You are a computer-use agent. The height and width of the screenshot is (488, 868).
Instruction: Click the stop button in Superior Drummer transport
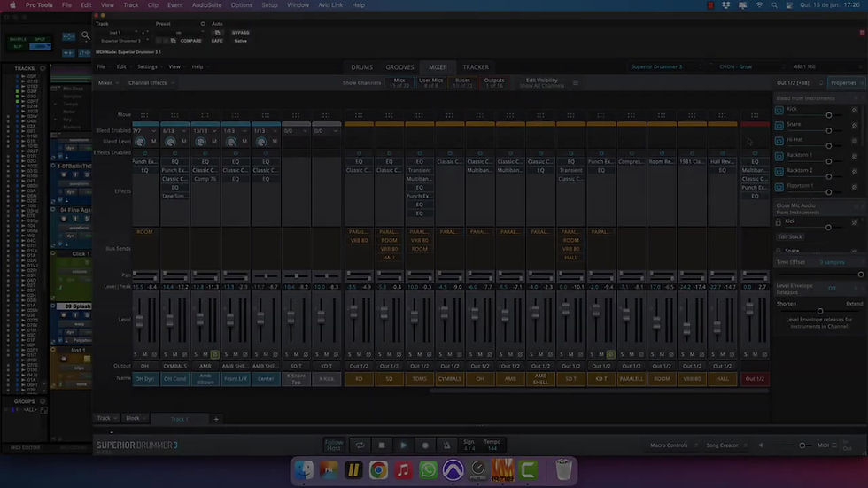pyautogui.click(x=382, y=445)
